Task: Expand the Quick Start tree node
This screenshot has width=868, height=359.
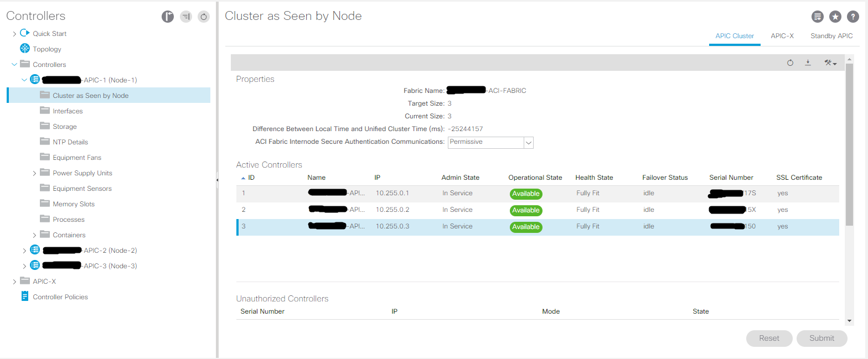Action: coord(14,34)
